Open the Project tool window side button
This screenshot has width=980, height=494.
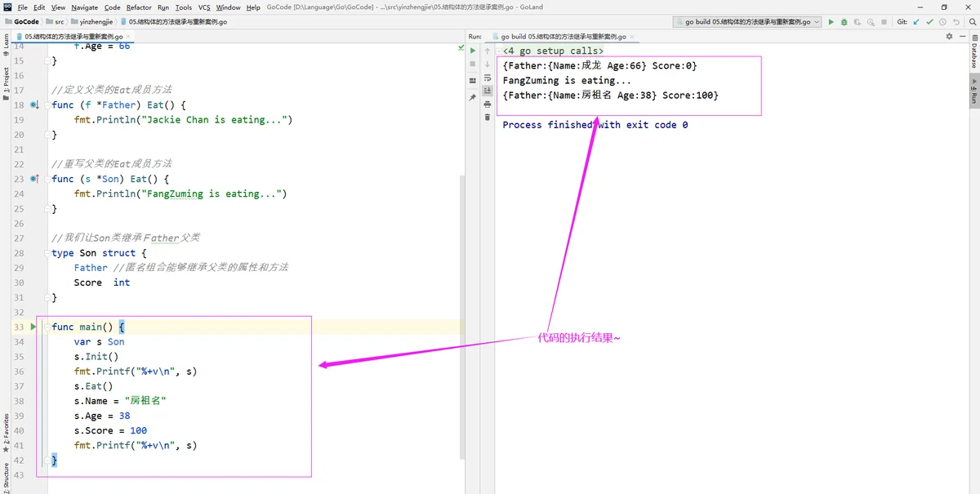6,80
